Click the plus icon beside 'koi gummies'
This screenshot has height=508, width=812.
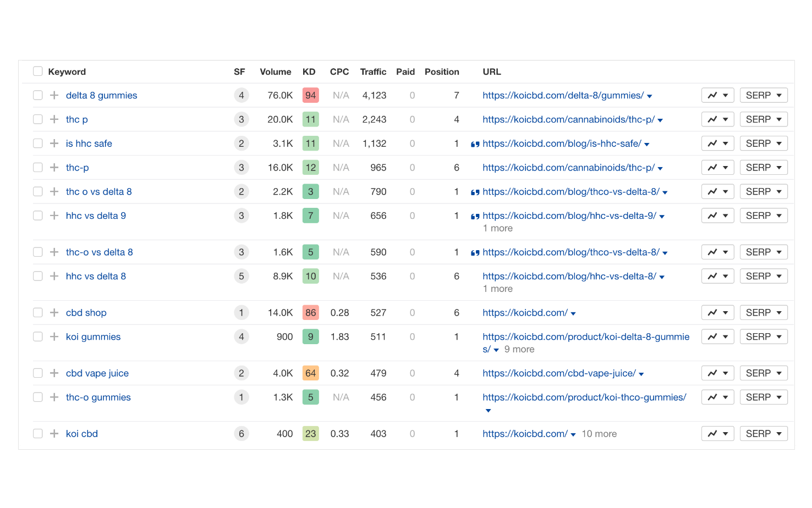[x=54, y=337]
